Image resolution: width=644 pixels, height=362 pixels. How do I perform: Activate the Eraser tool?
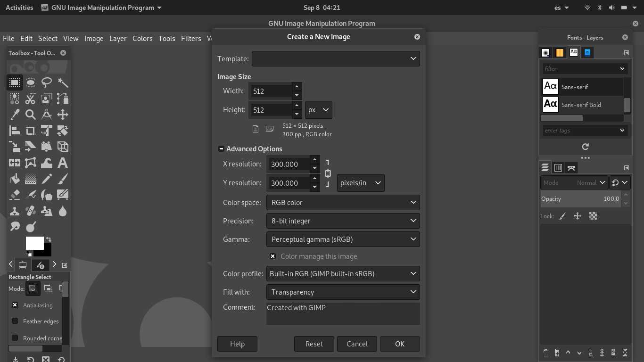click(15, 195)
